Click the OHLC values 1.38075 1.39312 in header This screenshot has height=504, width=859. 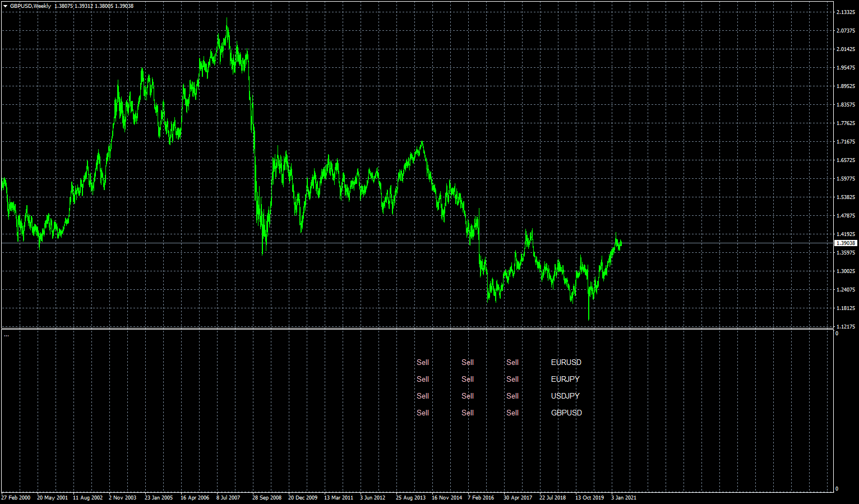click(73, 6)
